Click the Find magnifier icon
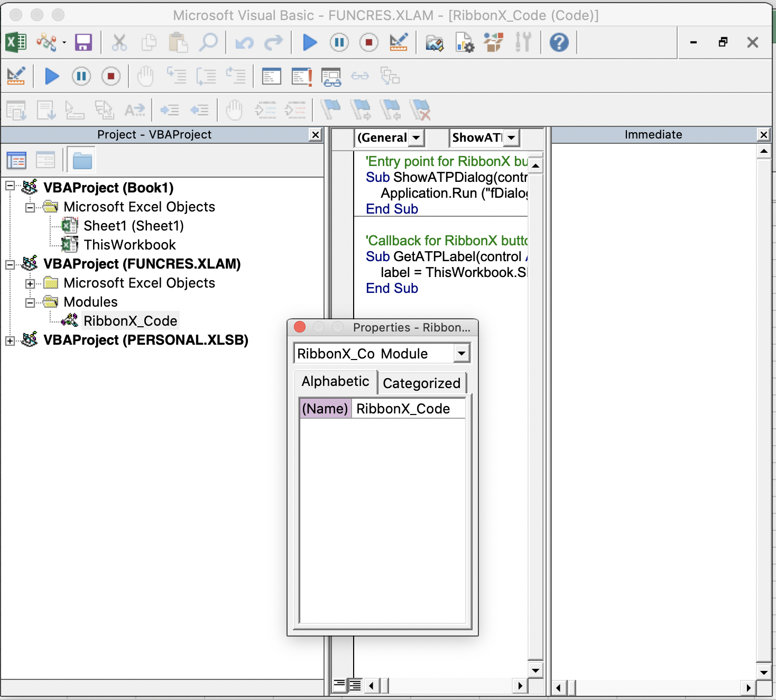Viewport: 776px width, 700px height. pyautogui.click(x=208, y=42)
